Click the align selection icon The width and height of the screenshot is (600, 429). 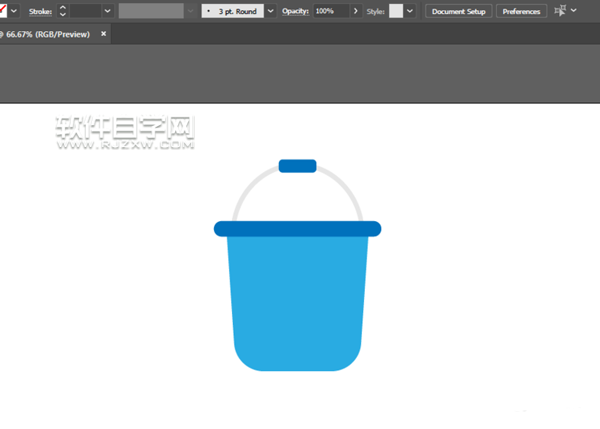pyautogui.click(x=561, y=11)
